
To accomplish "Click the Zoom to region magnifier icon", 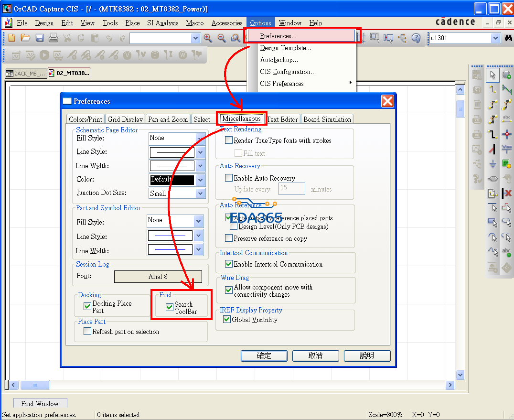I will click(236, 38).
